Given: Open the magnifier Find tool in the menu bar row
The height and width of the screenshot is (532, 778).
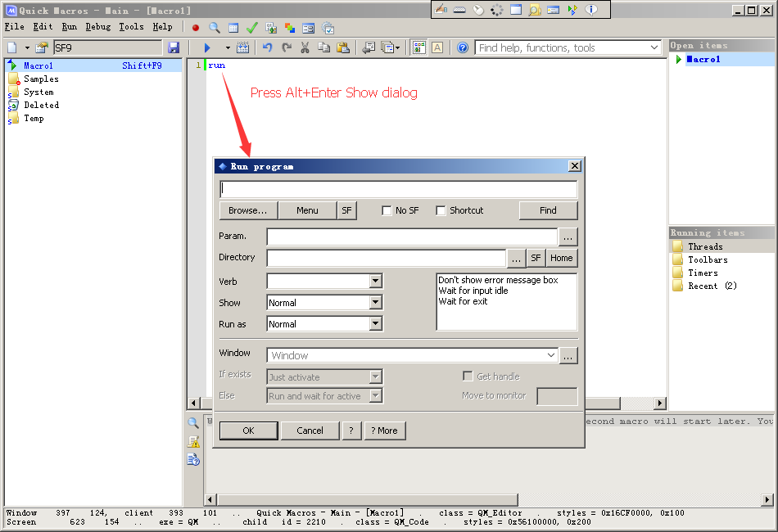Looking at the screenshot, I should [215, 28].
